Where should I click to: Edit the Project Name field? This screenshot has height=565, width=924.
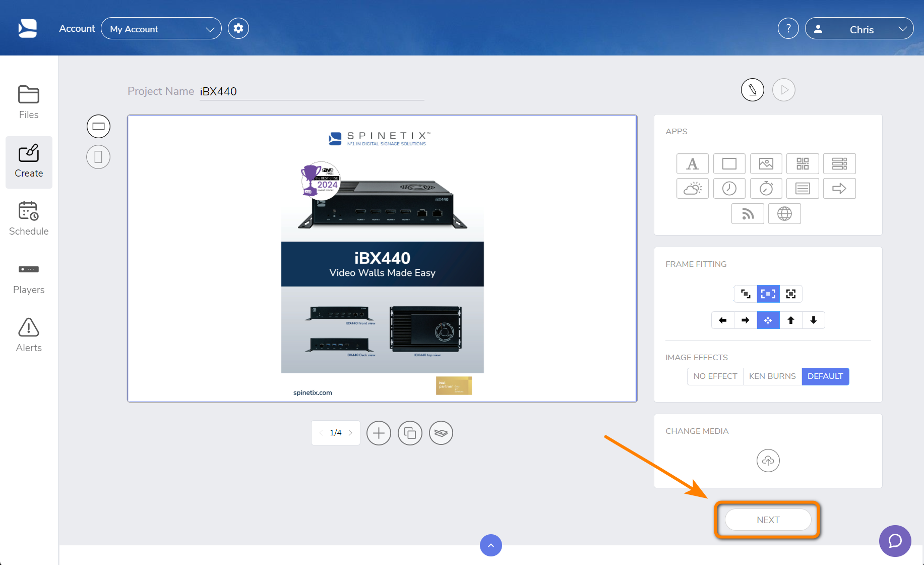312,91
